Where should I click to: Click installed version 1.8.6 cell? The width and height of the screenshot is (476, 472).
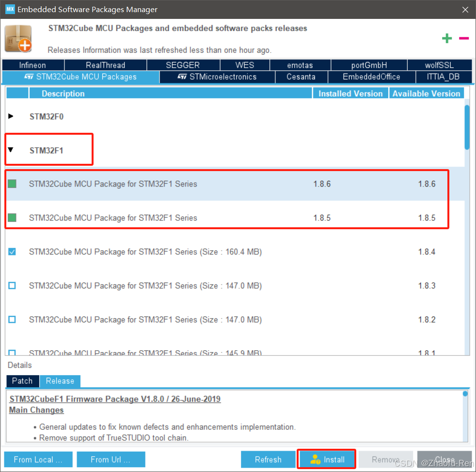[x=322, y=184]
